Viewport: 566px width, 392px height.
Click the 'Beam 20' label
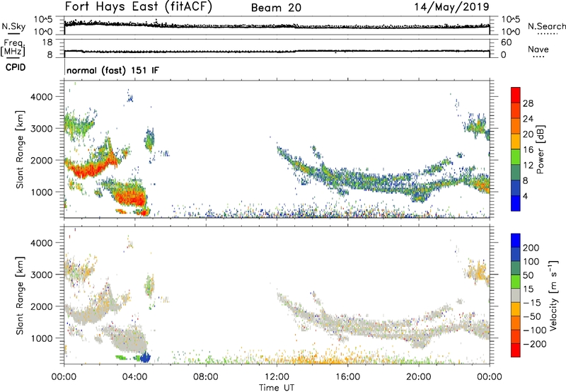click(276, 8)
